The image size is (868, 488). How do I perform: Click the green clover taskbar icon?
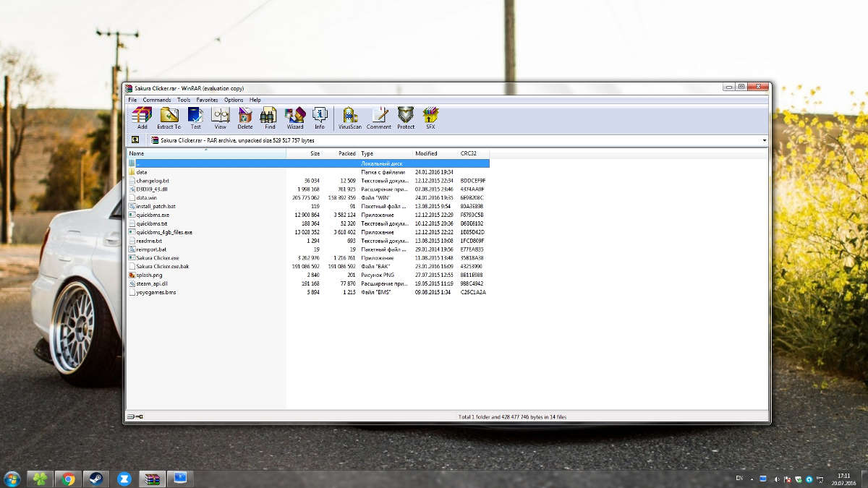41,479
